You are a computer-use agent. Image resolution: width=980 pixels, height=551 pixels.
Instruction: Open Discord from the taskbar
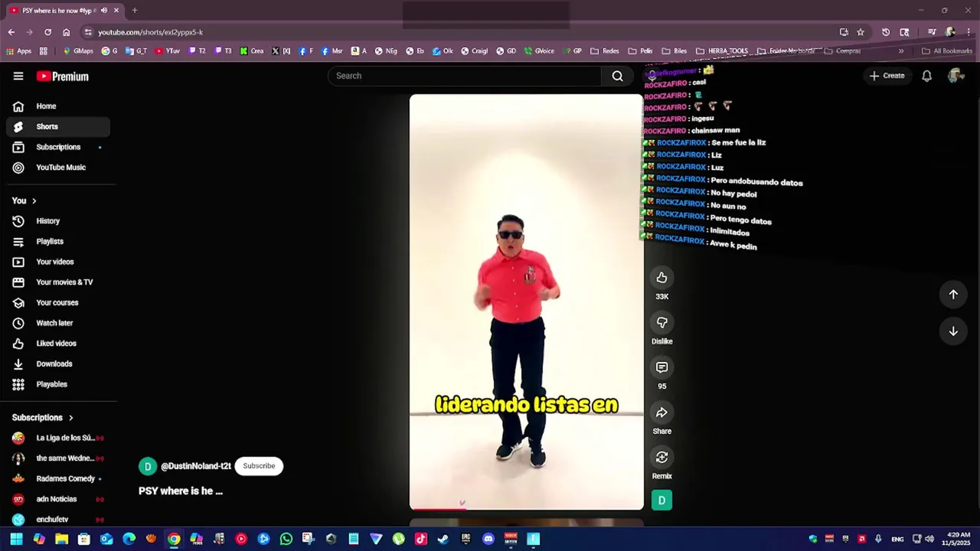pos(488,539)
